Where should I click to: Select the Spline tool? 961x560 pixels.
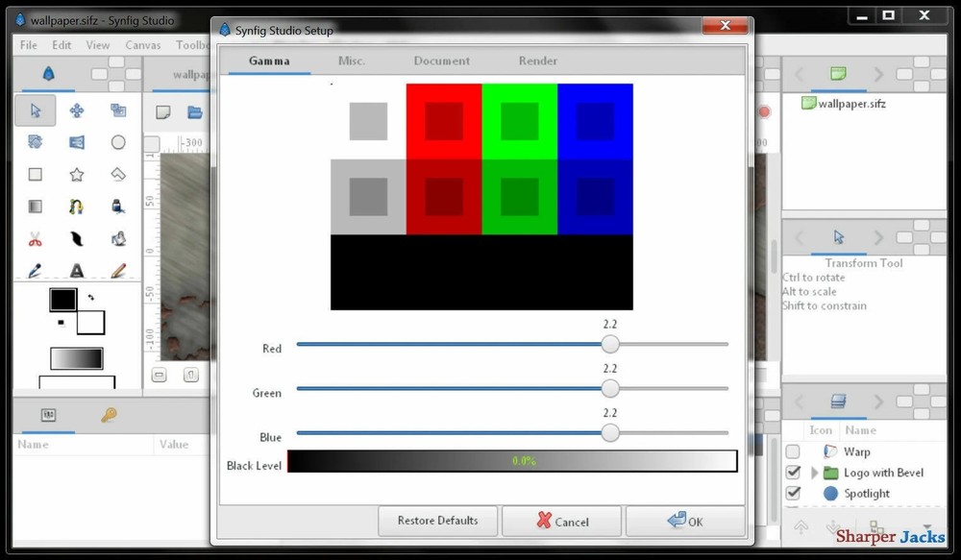click(x=77, y=207)
